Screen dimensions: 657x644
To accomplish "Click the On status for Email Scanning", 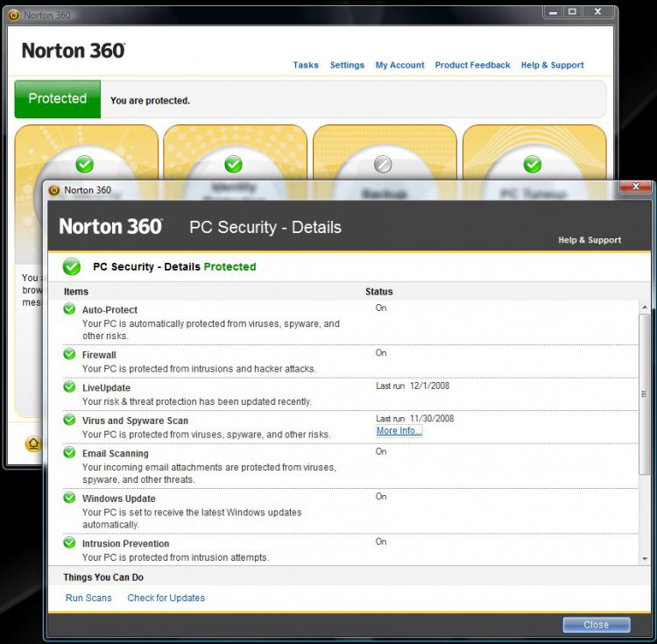I will click(381, 452).
